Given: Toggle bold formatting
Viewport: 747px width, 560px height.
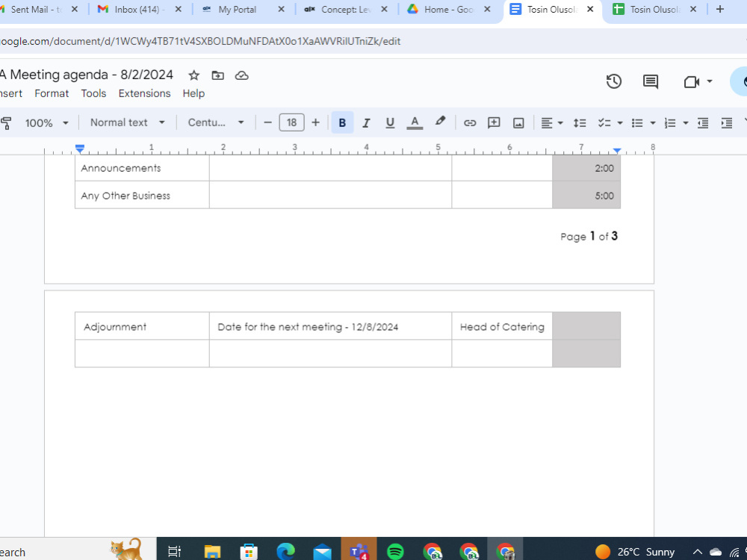Looking at the screenshot, I should (x=342, y=123).
